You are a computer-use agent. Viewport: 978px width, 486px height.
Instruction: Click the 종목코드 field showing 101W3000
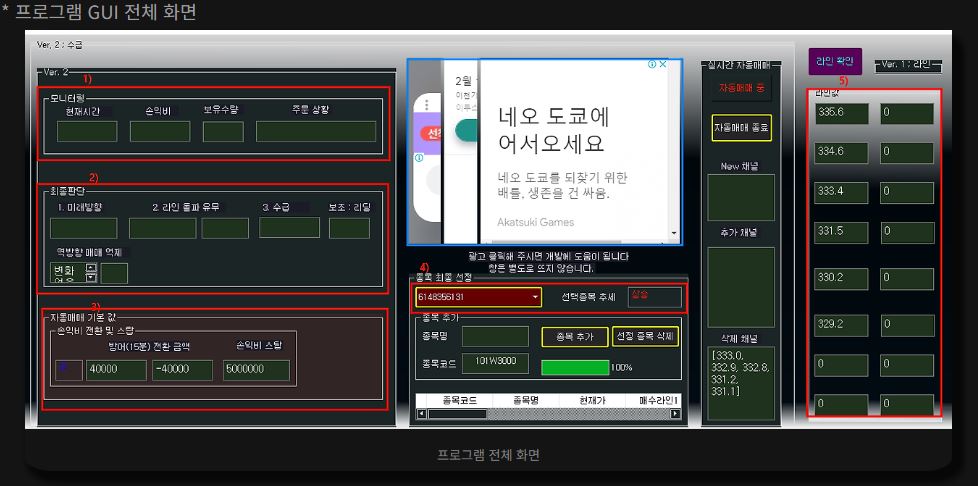coord(495,363)
